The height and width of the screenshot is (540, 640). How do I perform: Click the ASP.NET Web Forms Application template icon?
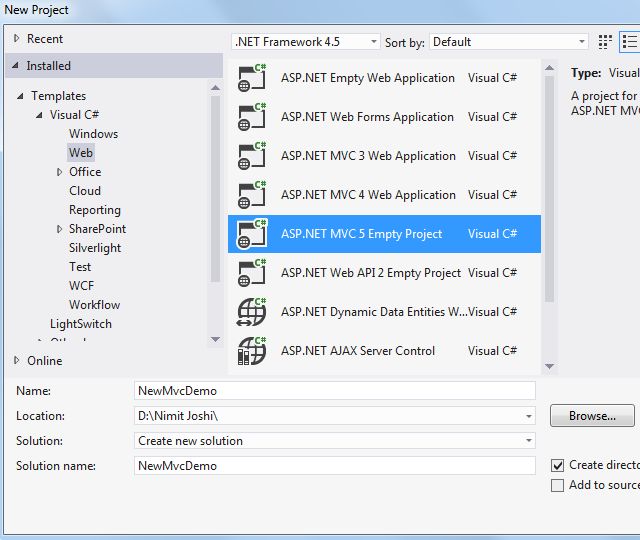click(x=252, y=117)
